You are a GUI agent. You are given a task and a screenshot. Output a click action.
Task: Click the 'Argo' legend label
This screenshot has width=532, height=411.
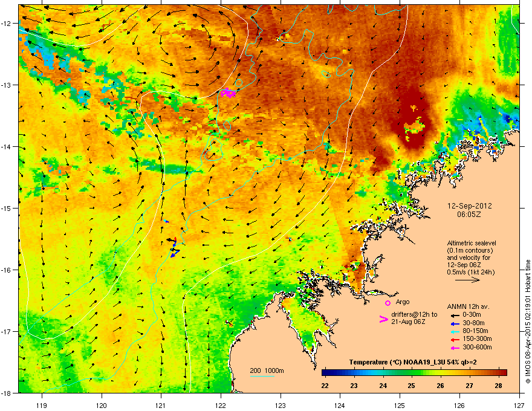pos(403,302)
